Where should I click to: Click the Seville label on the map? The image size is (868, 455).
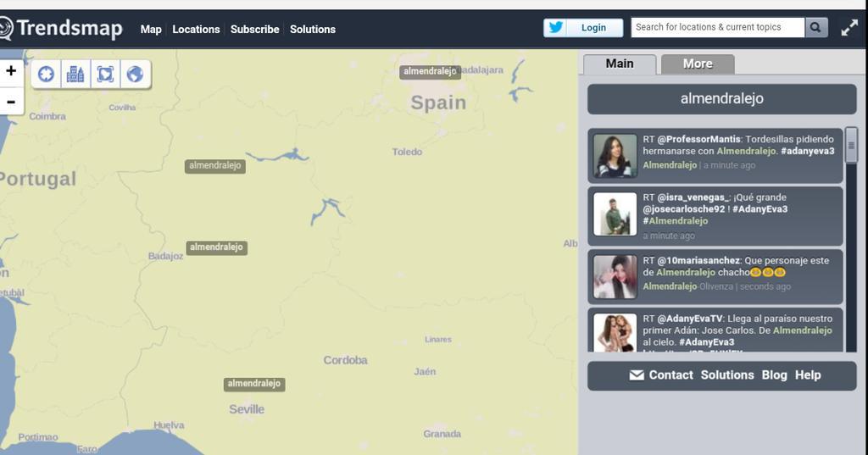click(x=247, y=409)
